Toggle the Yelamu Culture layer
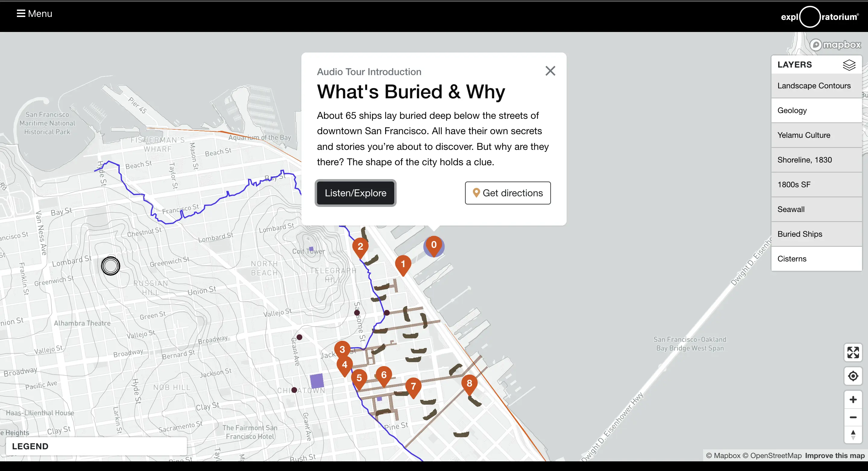This screenshot has width=868, height=471. pyautogui.click(x=816, y=135)
